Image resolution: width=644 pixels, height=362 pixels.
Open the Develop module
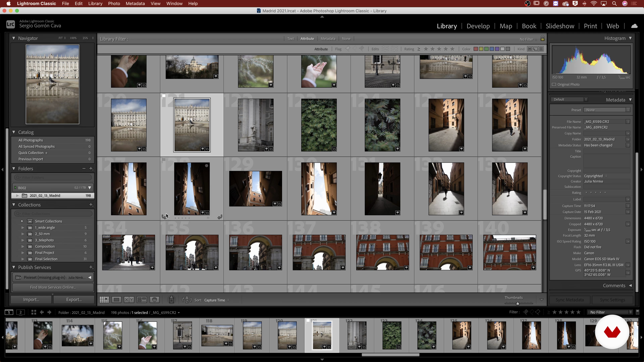[x=478, y=26]
